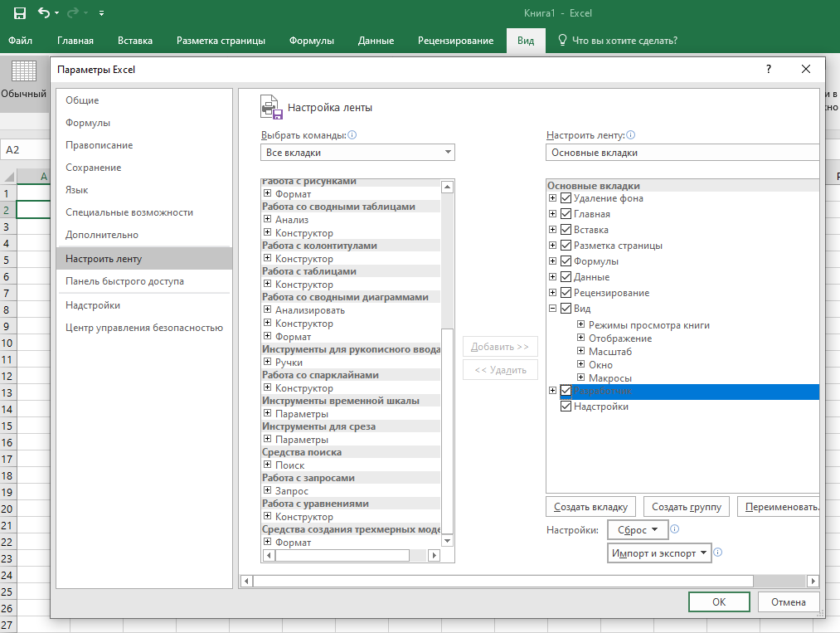Toggle the 'Вставка' checkbox
Screen dimensions: 840x633
[566, 230]
